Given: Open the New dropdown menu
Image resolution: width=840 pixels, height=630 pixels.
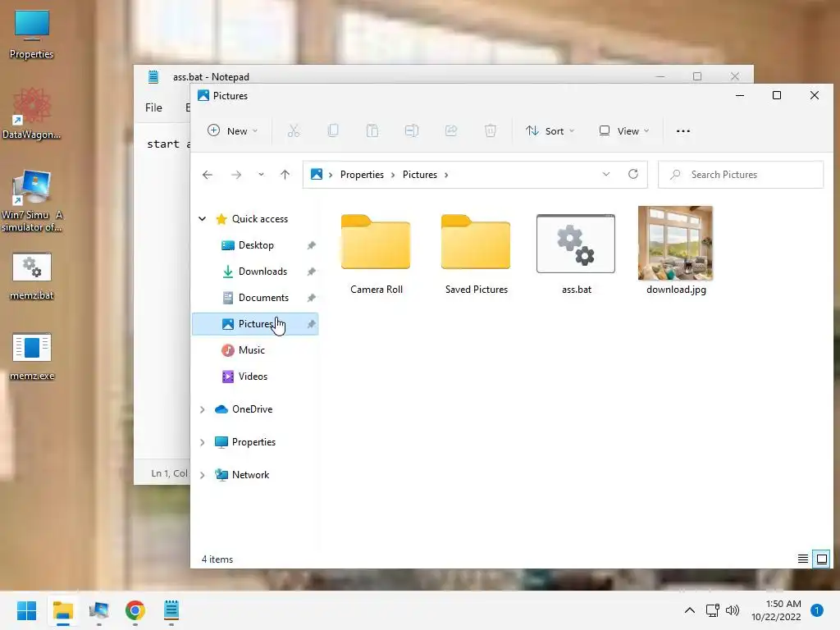Looking at the screenshot, I should (x=233, y=130).
